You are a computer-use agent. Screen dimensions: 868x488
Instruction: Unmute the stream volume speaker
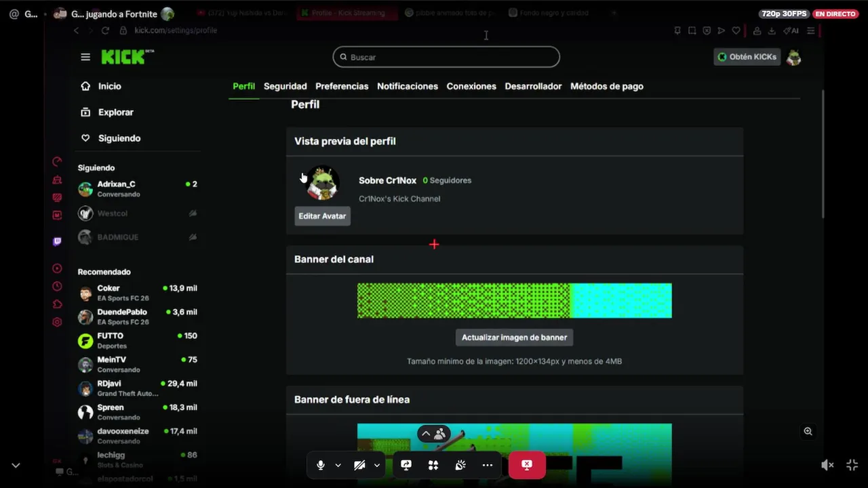click(x=827, y=465)
